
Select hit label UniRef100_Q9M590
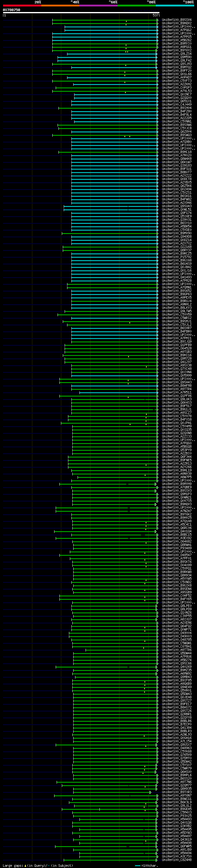click(177, 57)
